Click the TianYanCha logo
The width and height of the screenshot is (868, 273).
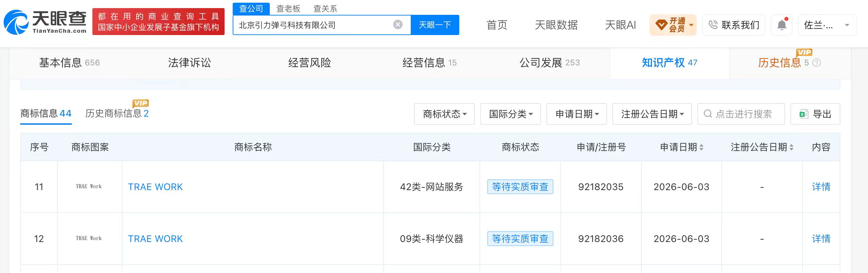(x=45, y=22)
